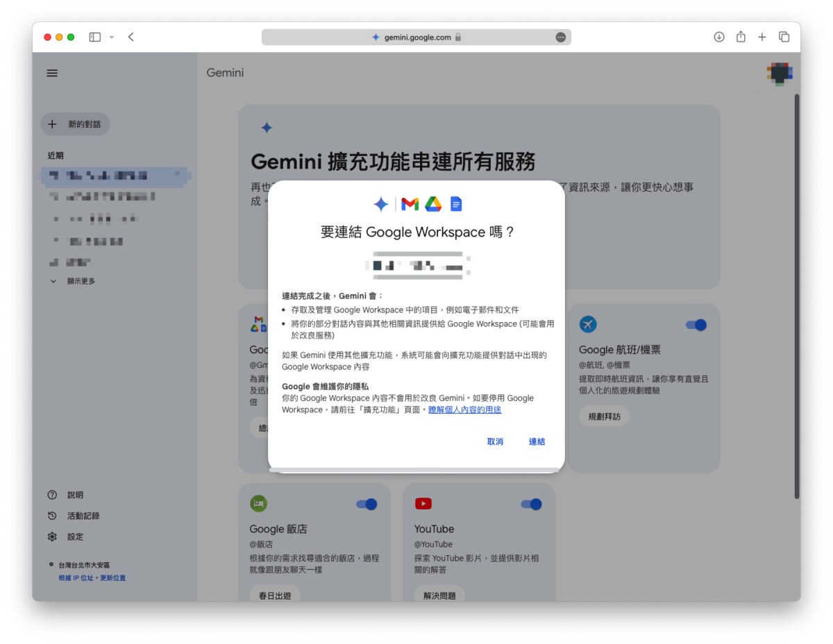Click the Gemini sparkle icon on banner
This screenshot has width=833, height=644.
coord(267,128)
